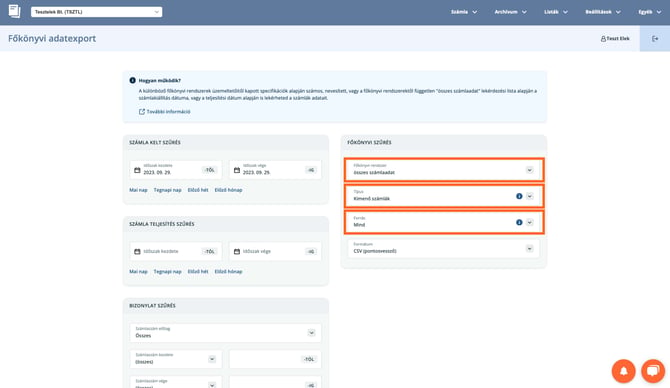The width and height of the screenshot is (670, 388).
Task: Click calendar icon in Teljesítés start date
Action: [x=137, y=251]
